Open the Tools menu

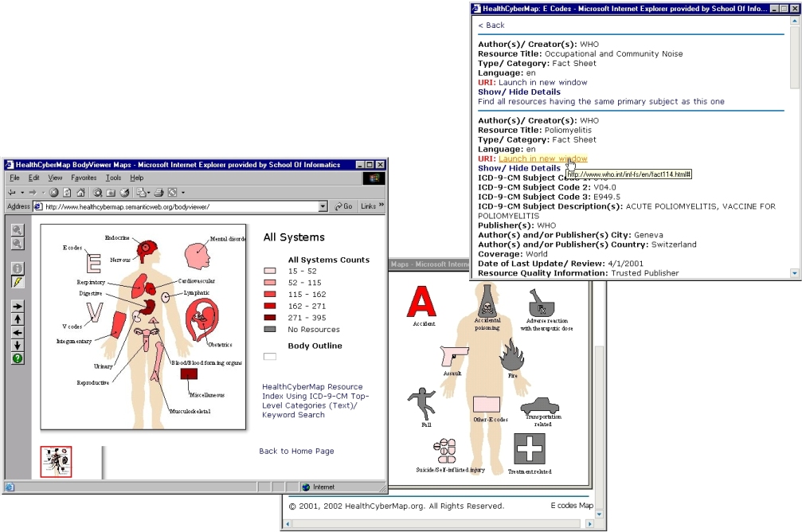114,178
